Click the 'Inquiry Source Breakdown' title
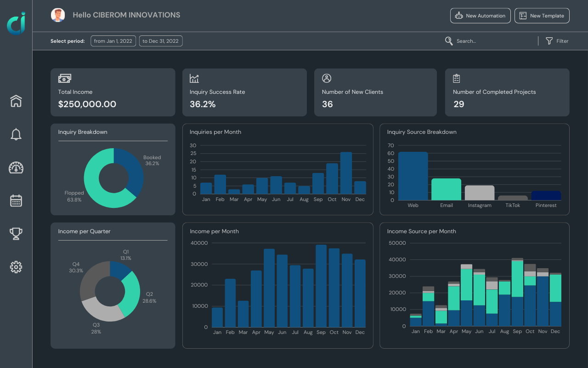 pyautogui.click(x=422, y=132)
